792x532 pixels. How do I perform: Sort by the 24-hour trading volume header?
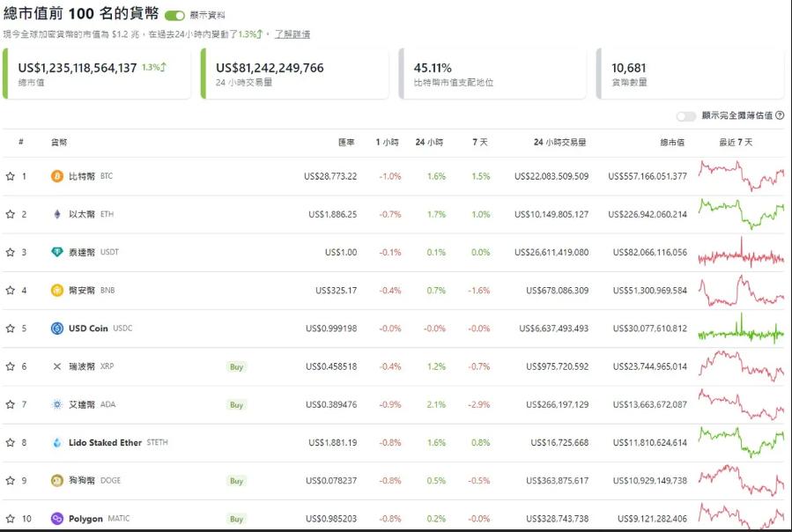559,143
